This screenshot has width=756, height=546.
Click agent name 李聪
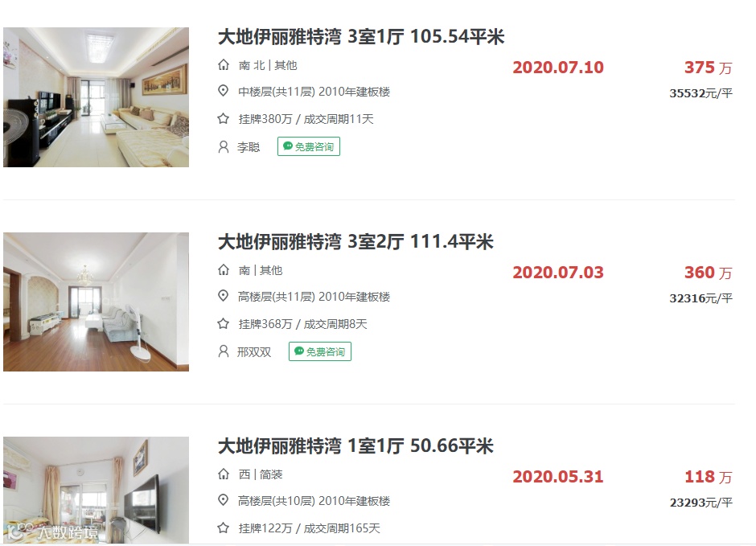[x=249, y=147]
